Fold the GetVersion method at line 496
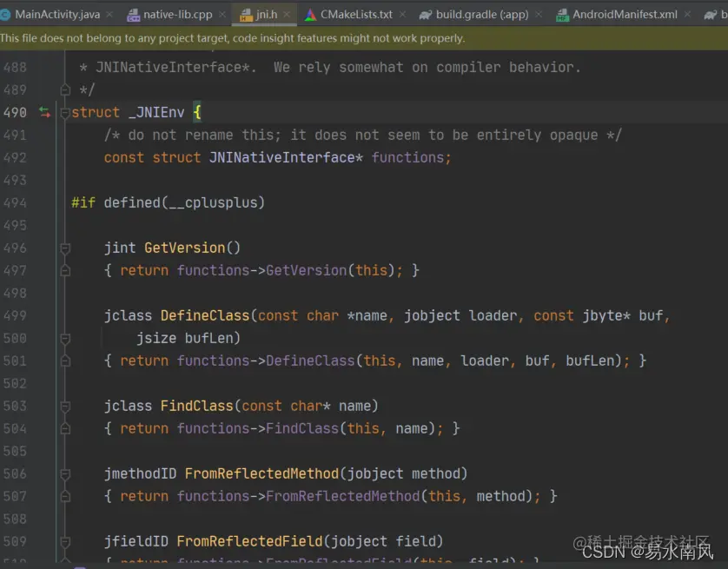The image size is (728, 569). click(65, 248)
